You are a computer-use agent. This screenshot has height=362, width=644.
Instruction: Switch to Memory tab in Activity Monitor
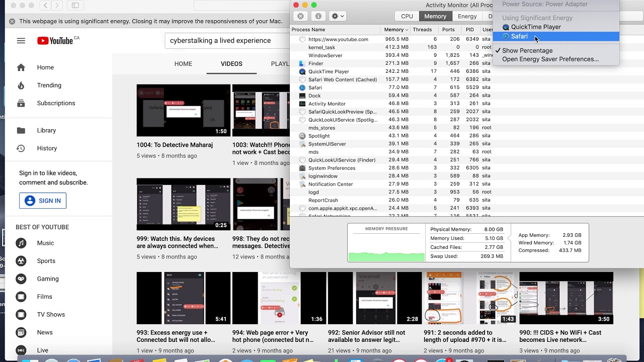[x=435, y=16]
